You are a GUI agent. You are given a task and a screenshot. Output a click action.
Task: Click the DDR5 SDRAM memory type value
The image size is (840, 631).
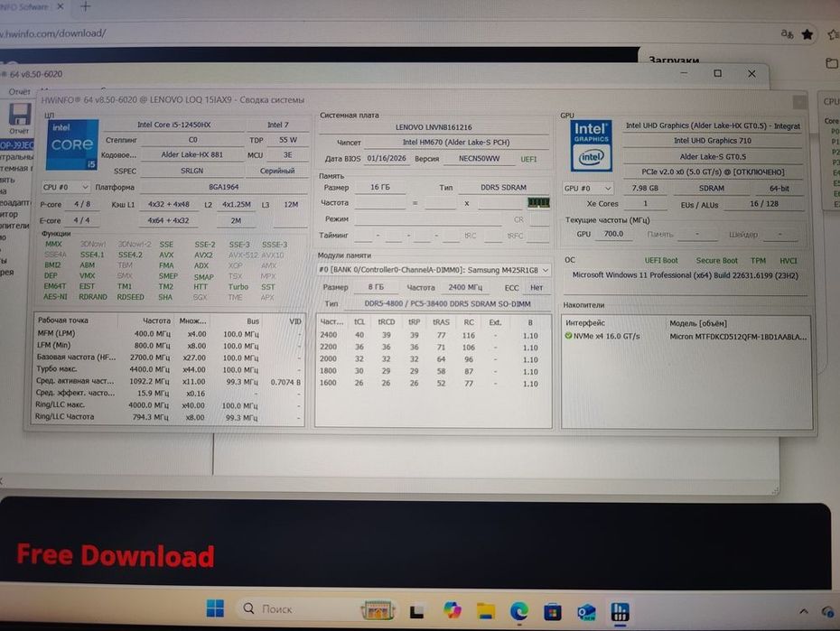[x=503, y=188]
